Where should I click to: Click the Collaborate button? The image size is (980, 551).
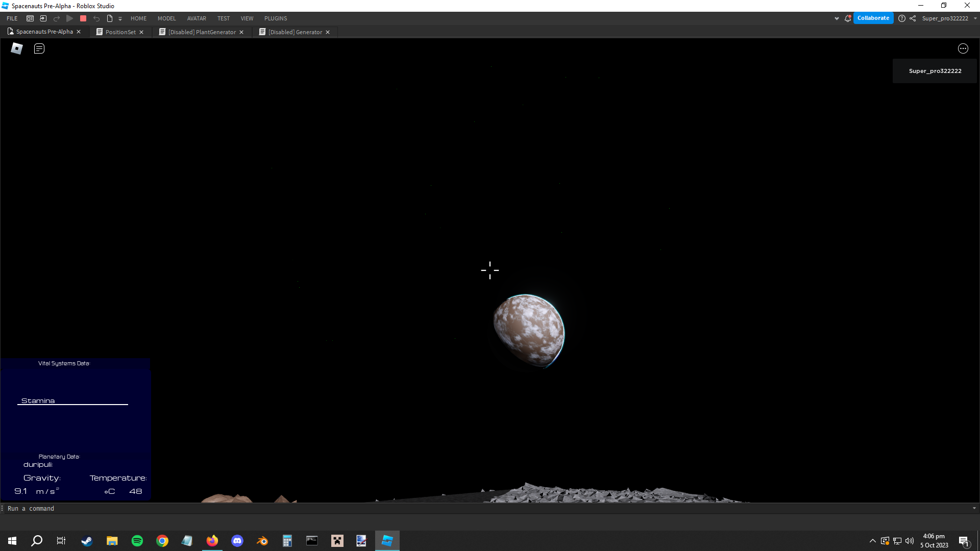click(x=873, y=18)
